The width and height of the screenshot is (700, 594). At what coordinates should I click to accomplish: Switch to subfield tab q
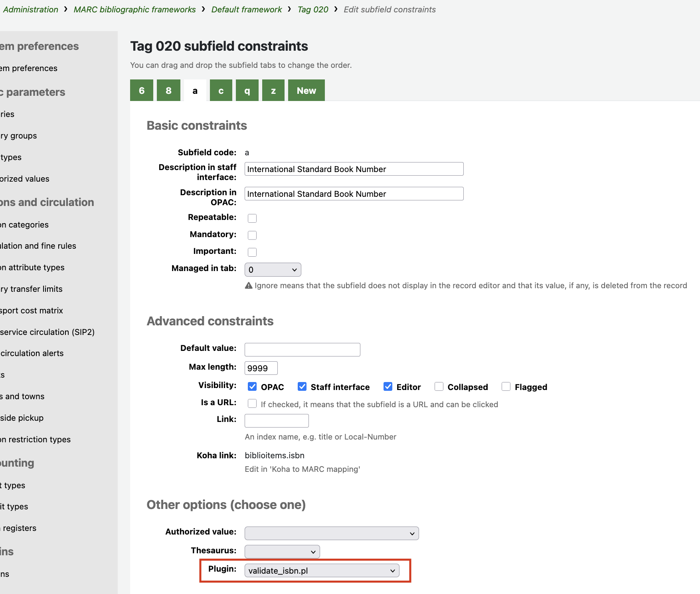coord(247,91)
